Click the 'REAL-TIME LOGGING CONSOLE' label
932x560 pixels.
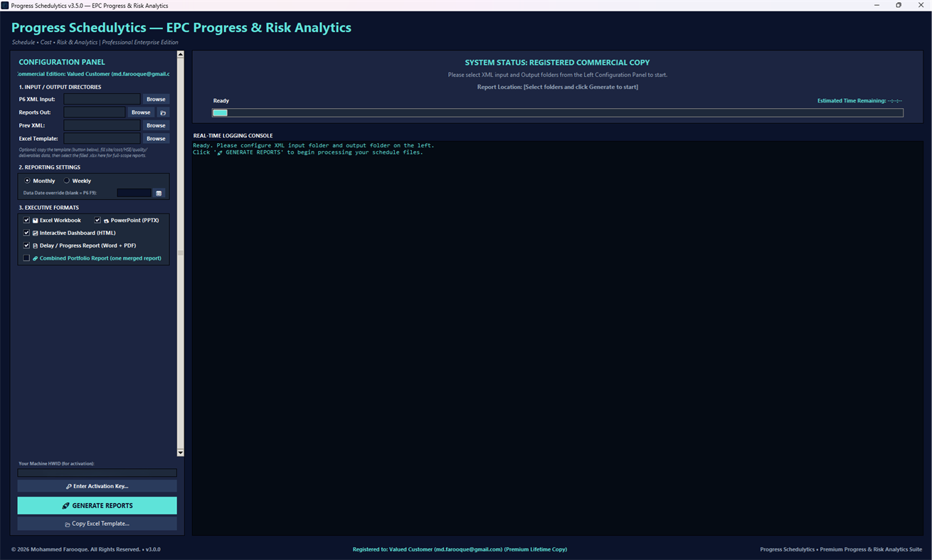pyautogui.click(x=233, y=135)
